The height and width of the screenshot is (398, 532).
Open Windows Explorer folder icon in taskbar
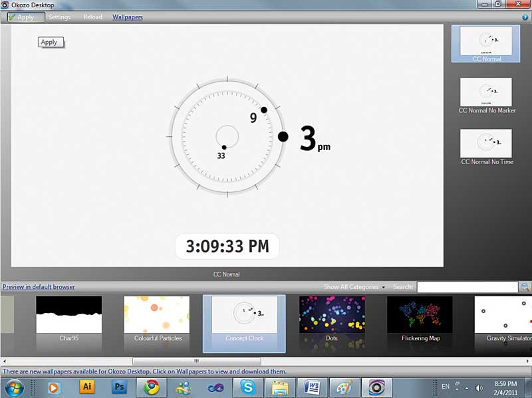(x=280, y=387)
